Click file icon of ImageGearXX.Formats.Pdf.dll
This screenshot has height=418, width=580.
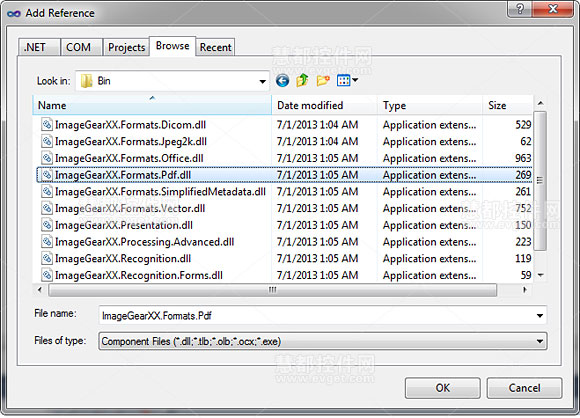coord(47,175)
